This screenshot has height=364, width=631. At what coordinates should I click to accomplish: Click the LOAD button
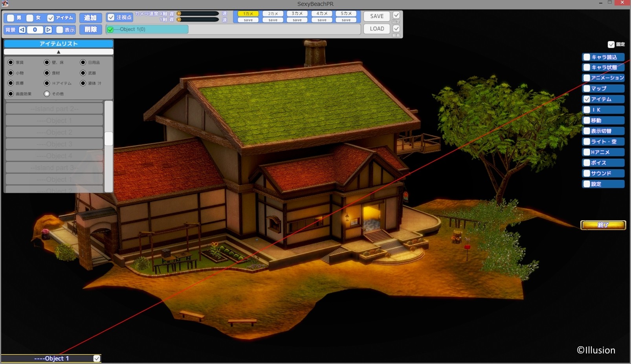[377, 29]
